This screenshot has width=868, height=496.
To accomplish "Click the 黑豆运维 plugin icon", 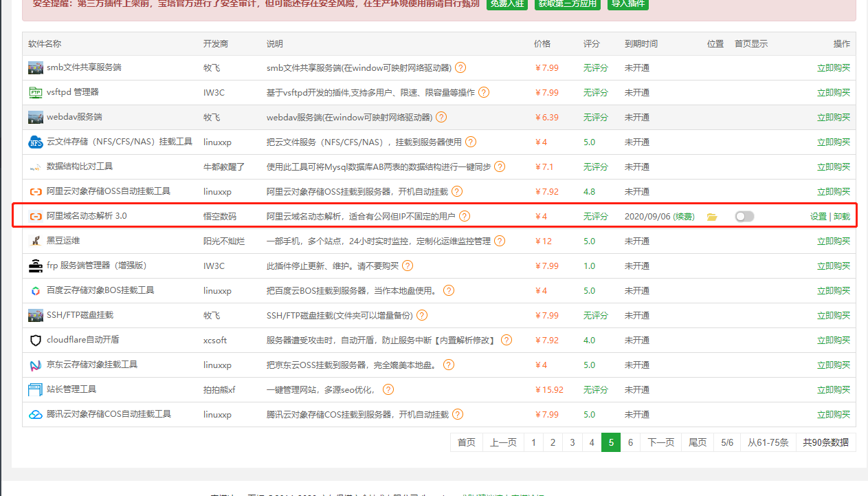I will coord(36,241).
